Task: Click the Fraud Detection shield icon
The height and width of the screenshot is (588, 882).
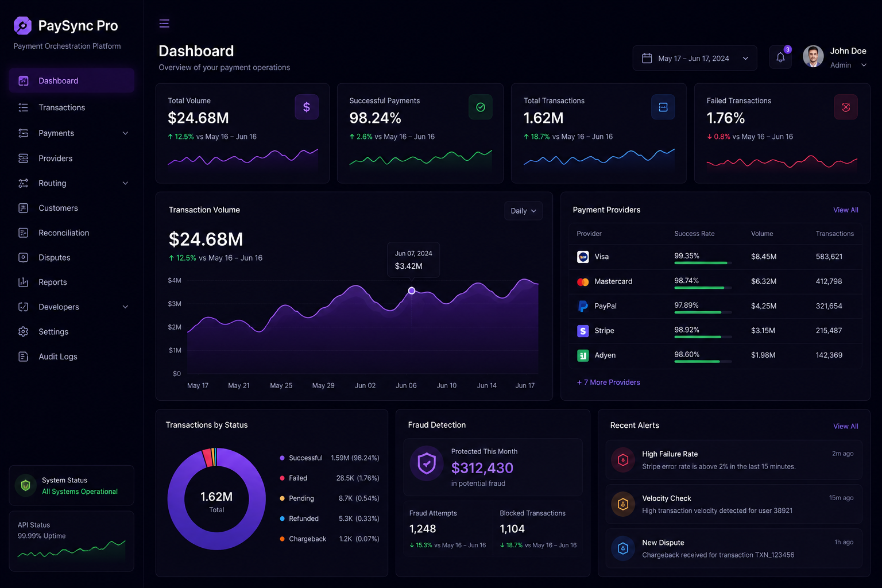Action: [x=427, y=463]
